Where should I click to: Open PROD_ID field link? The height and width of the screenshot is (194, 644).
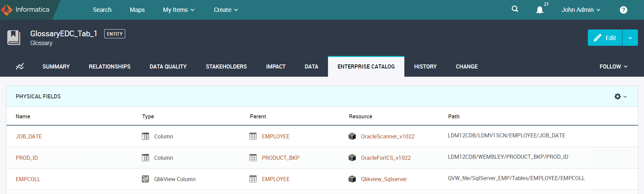[27, 158]
